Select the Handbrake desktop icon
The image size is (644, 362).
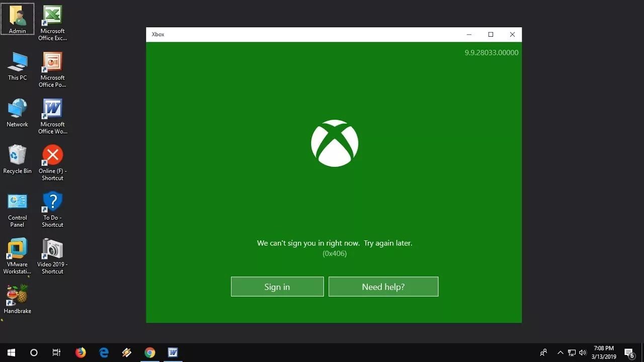(18, 300)
